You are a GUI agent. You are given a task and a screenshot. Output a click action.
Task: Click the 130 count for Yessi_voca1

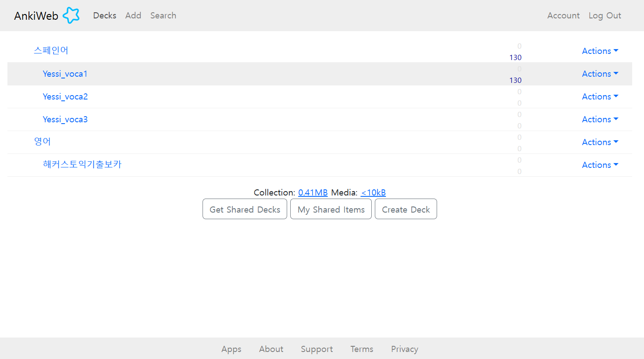click(516, 80)
